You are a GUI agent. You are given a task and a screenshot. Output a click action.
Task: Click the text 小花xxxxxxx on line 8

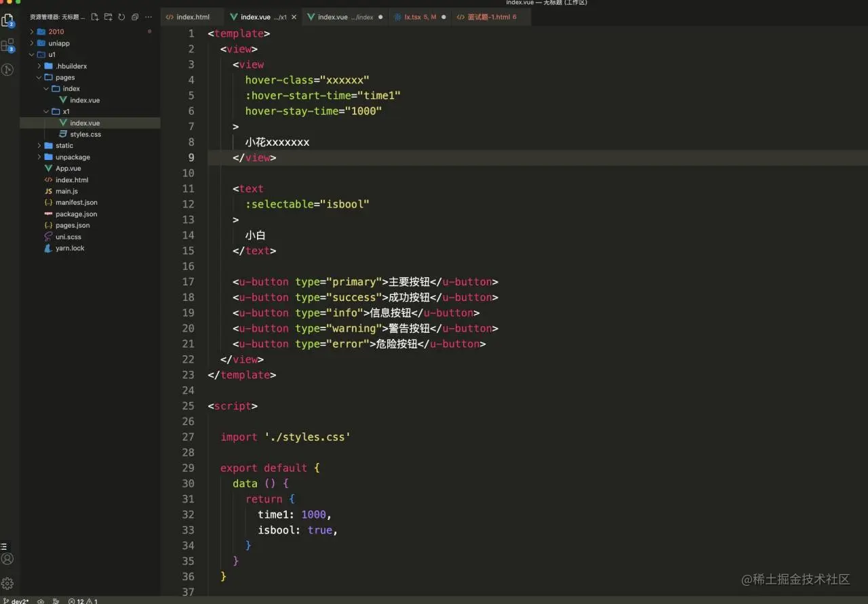[277, 142]
